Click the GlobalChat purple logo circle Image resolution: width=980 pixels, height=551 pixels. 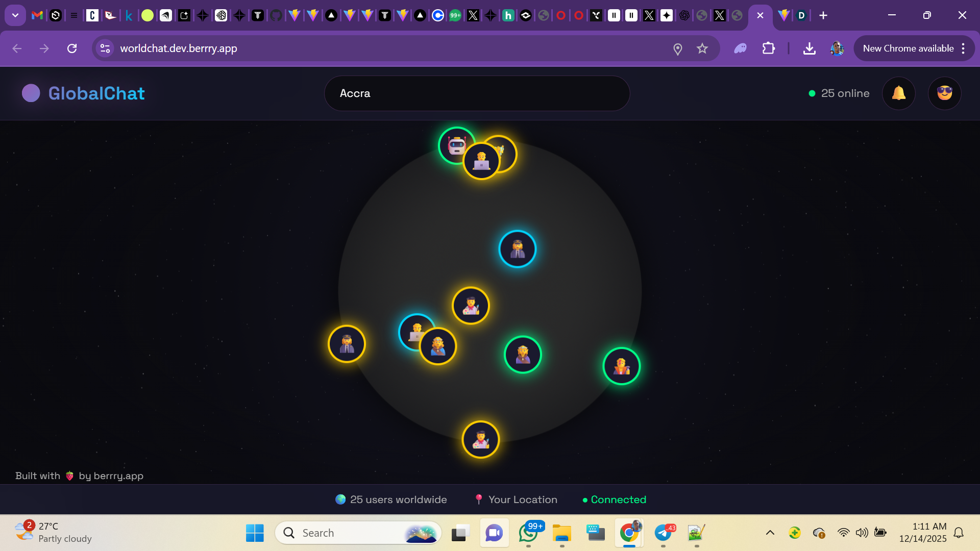click(x=31, y=93)
